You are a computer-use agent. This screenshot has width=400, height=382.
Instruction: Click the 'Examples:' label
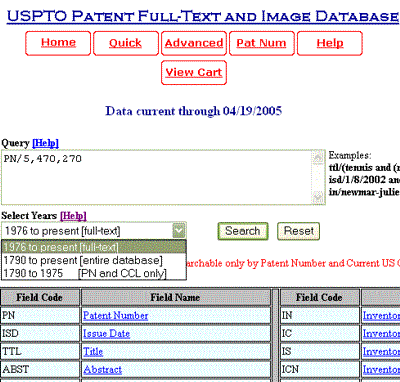(350, 155)
